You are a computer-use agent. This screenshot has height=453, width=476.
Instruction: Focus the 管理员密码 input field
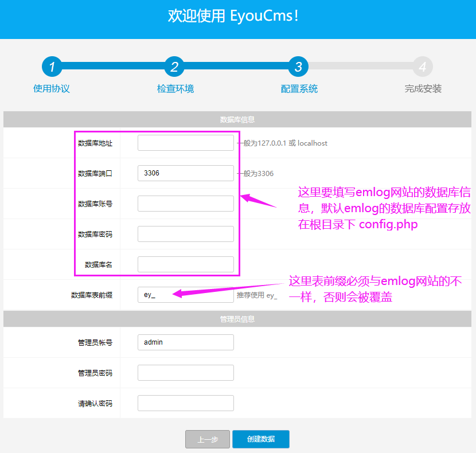185,373
